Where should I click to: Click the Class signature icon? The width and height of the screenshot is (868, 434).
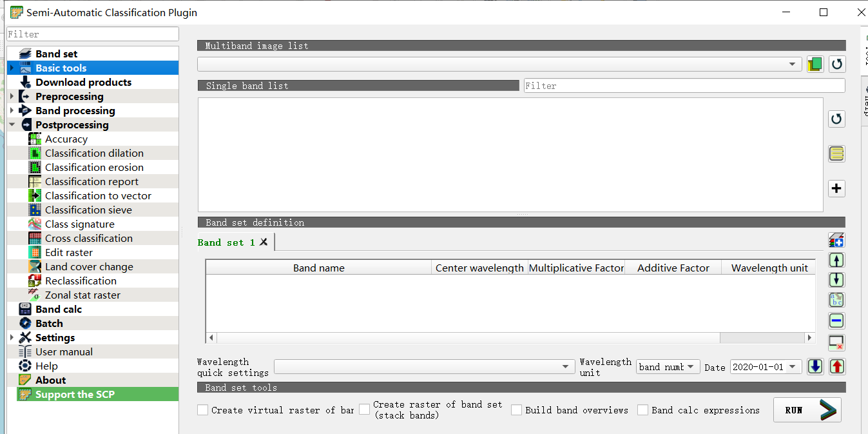pyautogui.click(x=35, y=224)
